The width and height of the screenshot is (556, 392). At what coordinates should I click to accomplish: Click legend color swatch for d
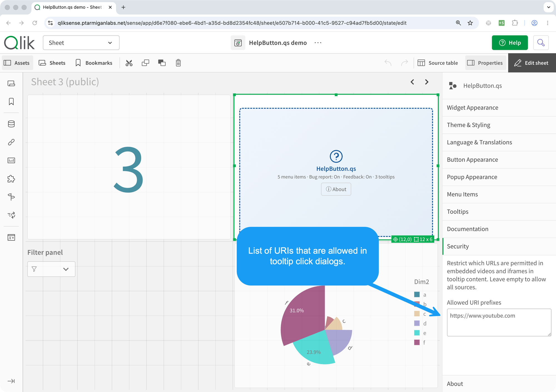pos(417,323)
